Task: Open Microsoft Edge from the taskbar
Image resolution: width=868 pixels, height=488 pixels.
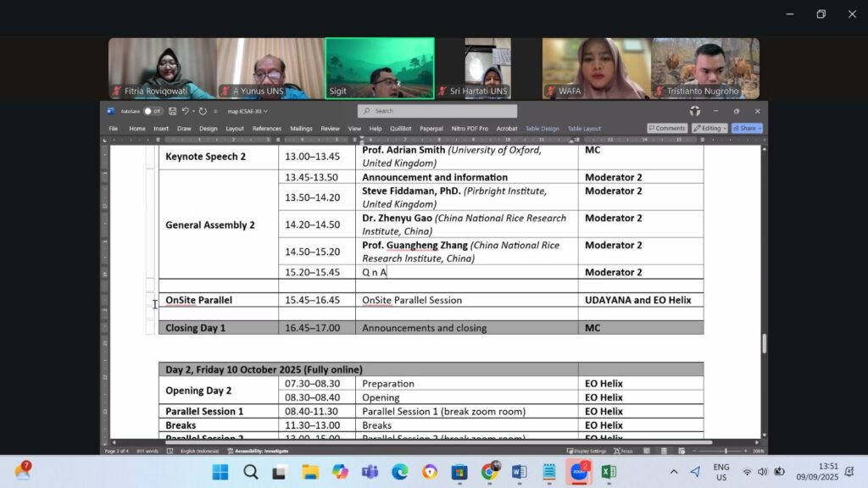Action: [400, 472]
